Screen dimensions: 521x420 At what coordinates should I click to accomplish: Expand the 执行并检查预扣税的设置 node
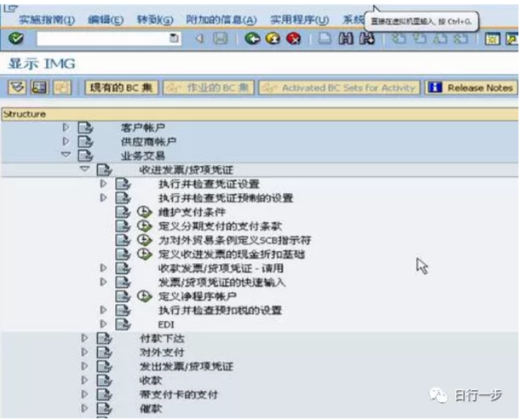(x=103, y=310)
